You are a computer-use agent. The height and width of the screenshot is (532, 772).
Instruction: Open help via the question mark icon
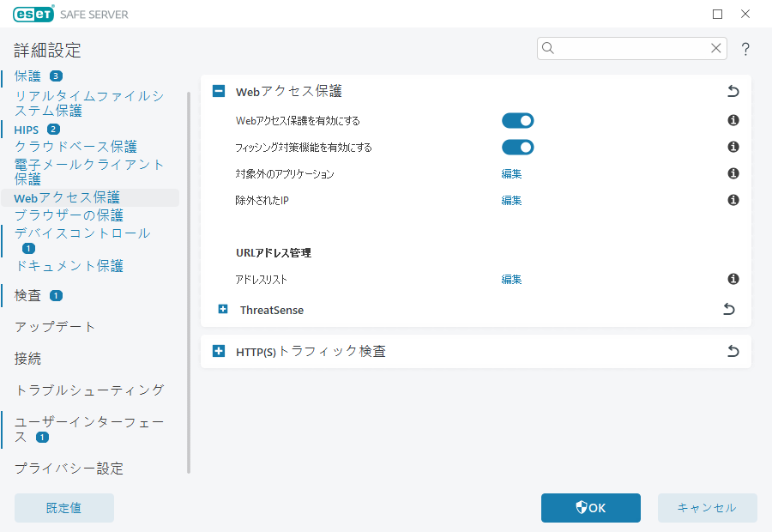745,49
